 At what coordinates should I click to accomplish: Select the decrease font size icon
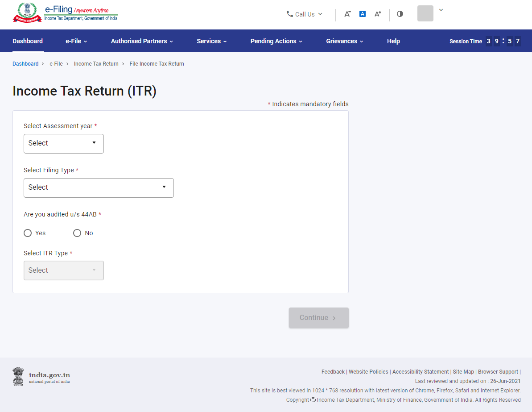click(x=347, y=14)
